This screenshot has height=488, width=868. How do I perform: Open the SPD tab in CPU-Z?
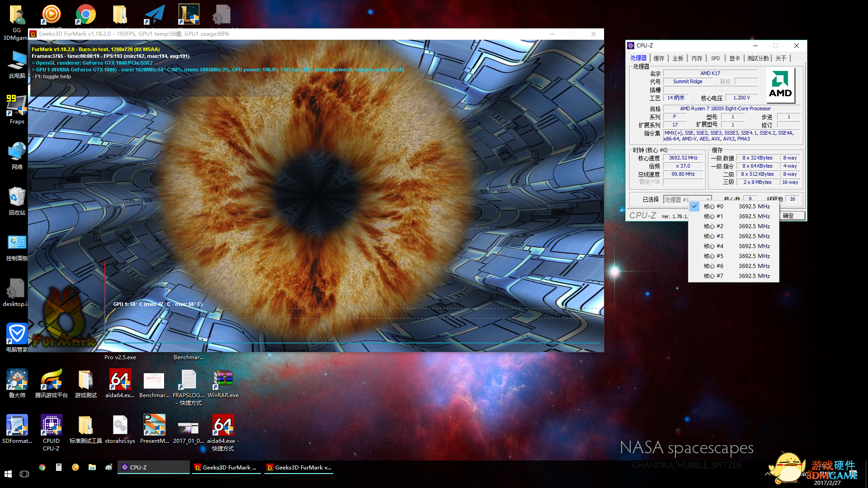pos(715,58)
